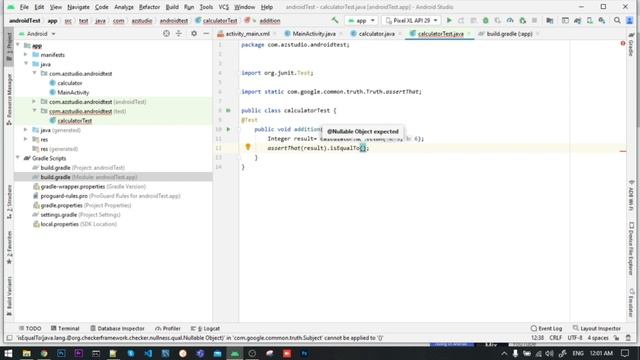
Task: Open the Logcat tool window
Action: [205, 328]
